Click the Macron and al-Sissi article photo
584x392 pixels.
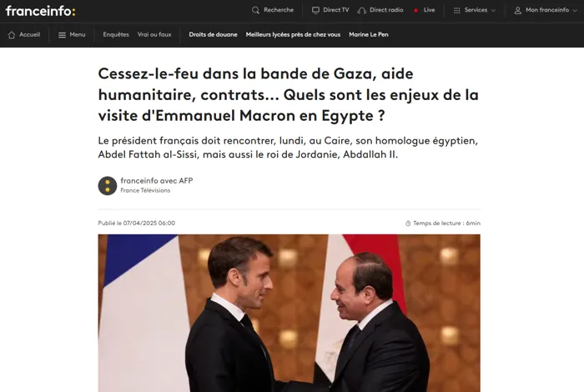tap(289, 313)
